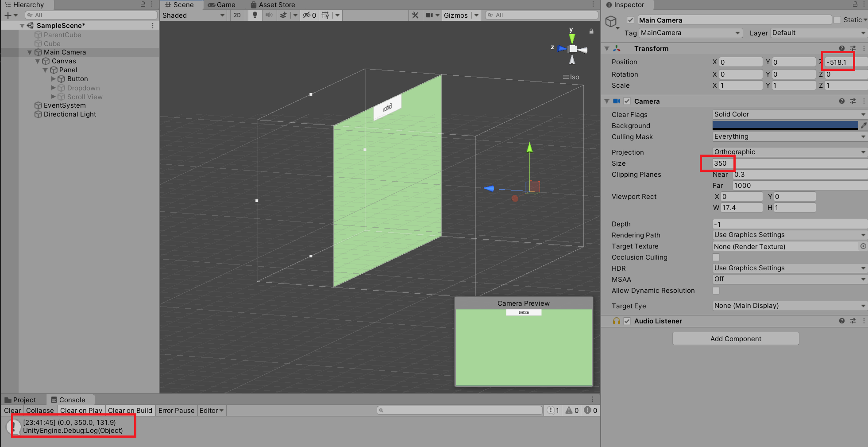Open the Shaded draw mode dropdown
The image size is (868, 447).
pyautogui.click(x=193, y=15)
